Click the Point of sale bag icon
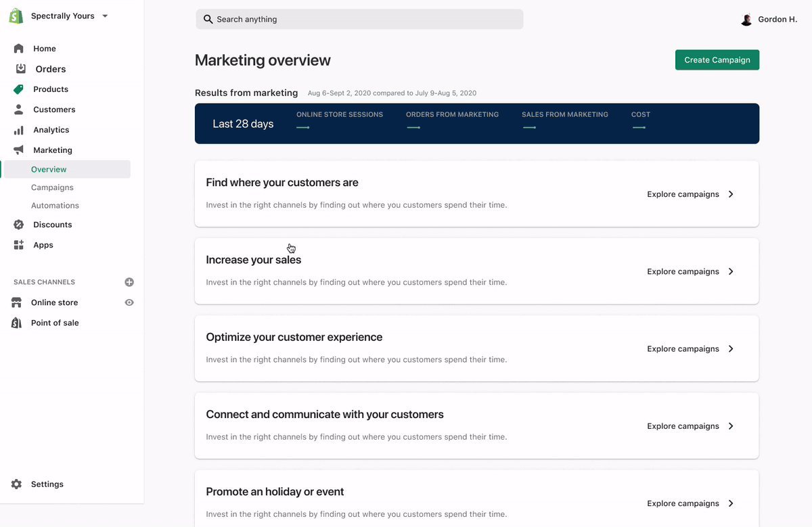This screenshot has height=527, width=812. click(x=16, y=323)
